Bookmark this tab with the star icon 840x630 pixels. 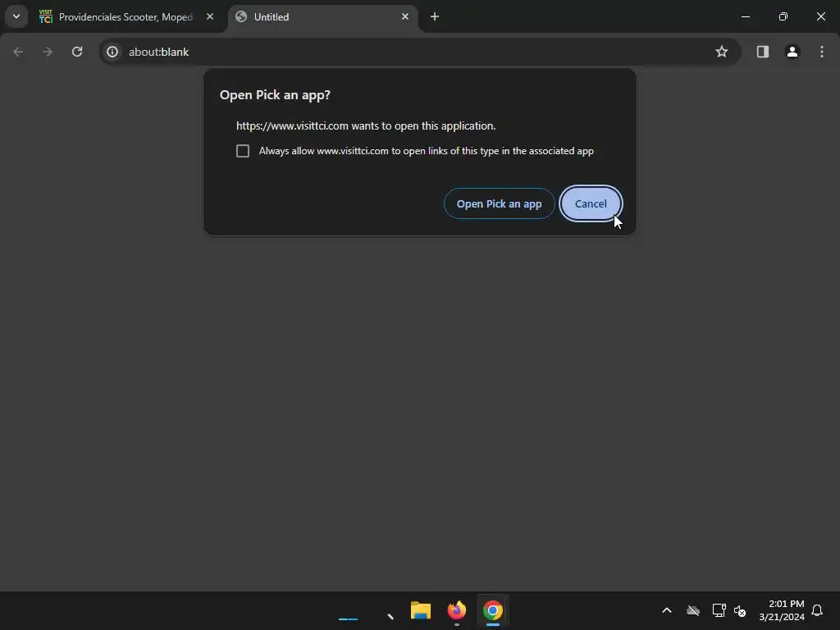[x=722, y=52]
